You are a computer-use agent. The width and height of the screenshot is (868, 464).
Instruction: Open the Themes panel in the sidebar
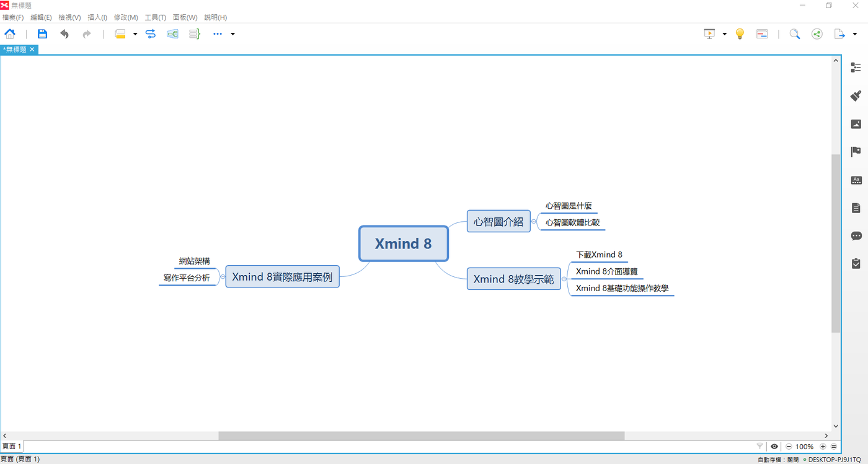pos(856,180)
